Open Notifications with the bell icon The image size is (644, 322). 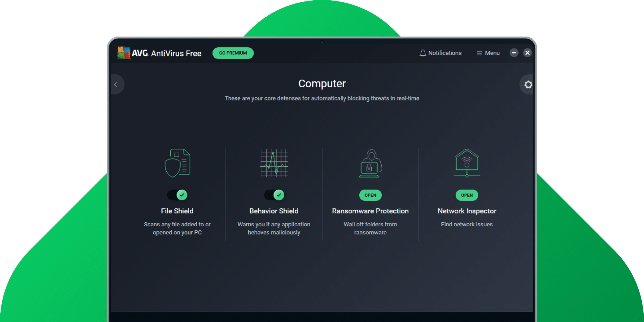(440, 53)
